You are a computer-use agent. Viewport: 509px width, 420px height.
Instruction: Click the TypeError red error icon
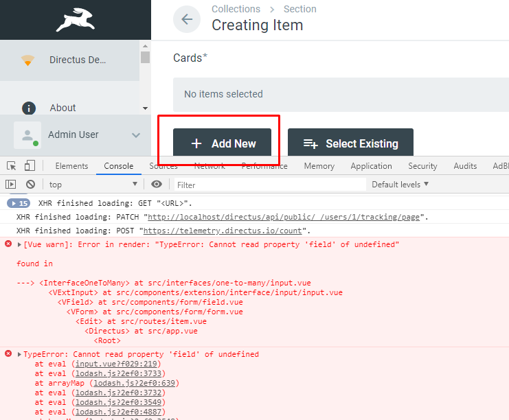(8, 353)
